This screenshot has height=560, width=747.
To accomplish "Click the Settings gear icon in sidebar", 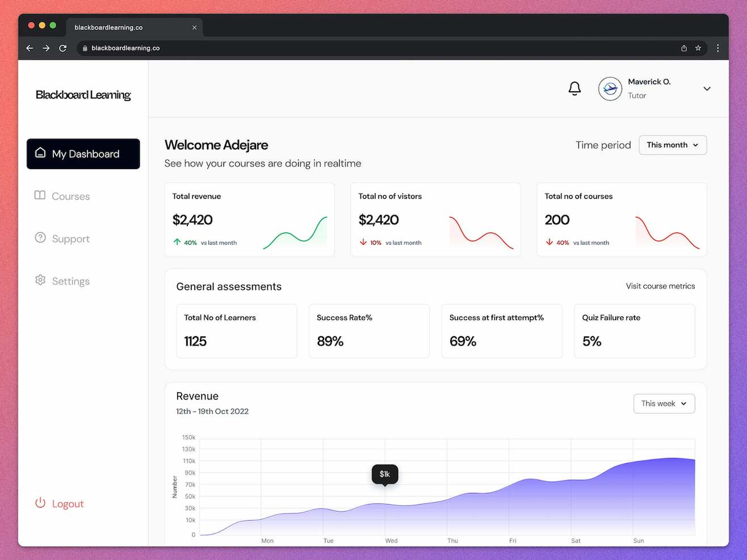I will coord(40,280).
